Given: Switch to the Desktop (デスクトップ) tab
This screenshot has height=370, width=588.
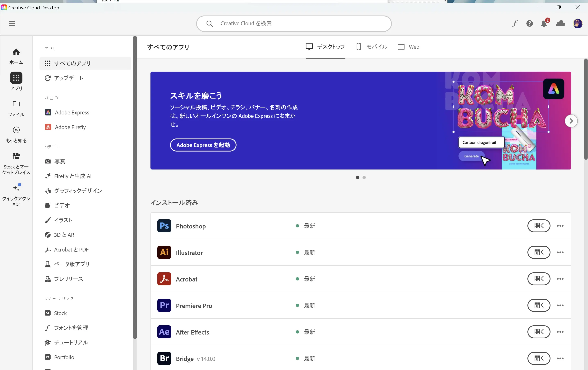Looking at the screenshot, I should 325,47.
